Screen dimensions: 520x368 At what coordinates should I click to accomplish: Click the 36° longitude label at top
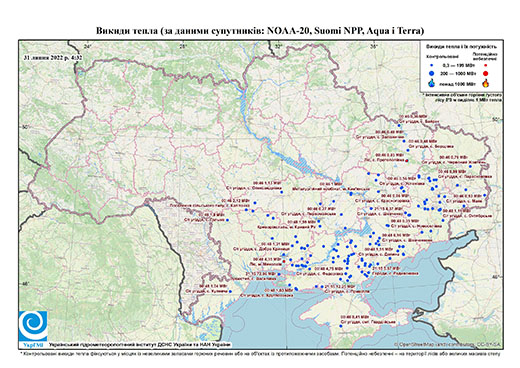374,46
